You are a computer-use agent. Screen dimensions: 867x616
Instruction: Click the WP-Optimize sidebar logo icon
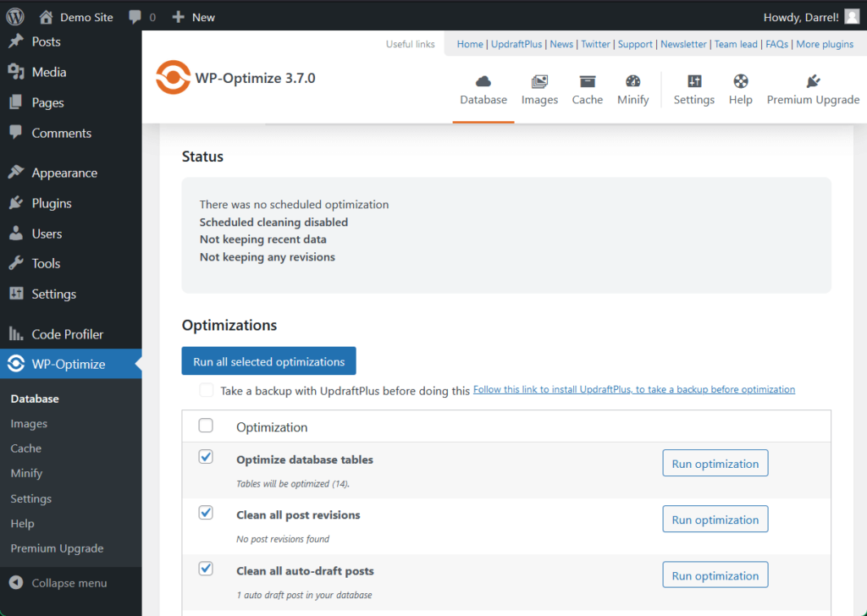tap(16, 364)
